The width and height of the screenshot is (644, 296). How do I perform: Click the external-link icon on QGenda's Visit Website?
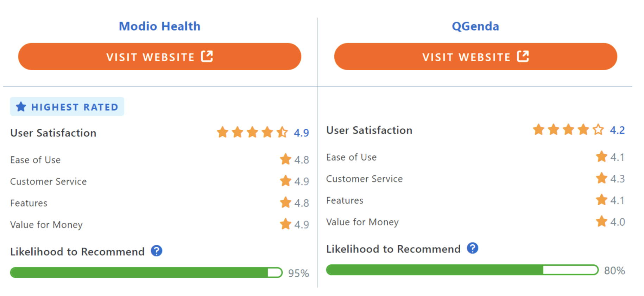pyautogui.click(x=523, y=56)
